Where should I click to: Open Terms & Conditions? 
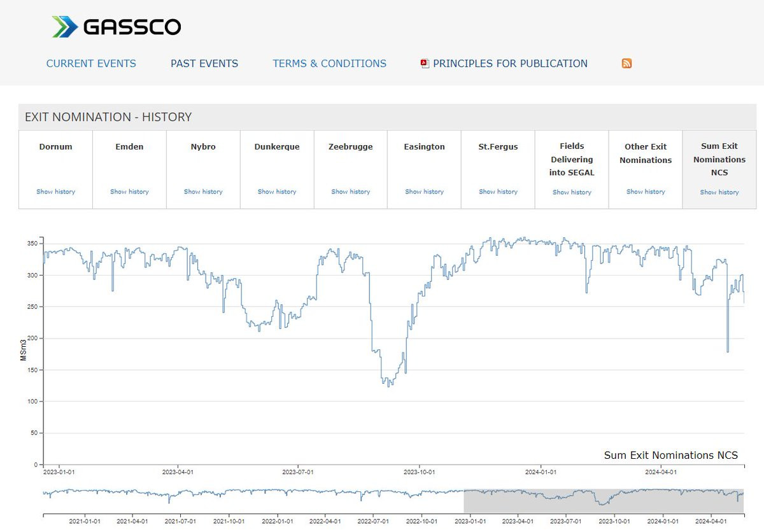click(329, 64)
